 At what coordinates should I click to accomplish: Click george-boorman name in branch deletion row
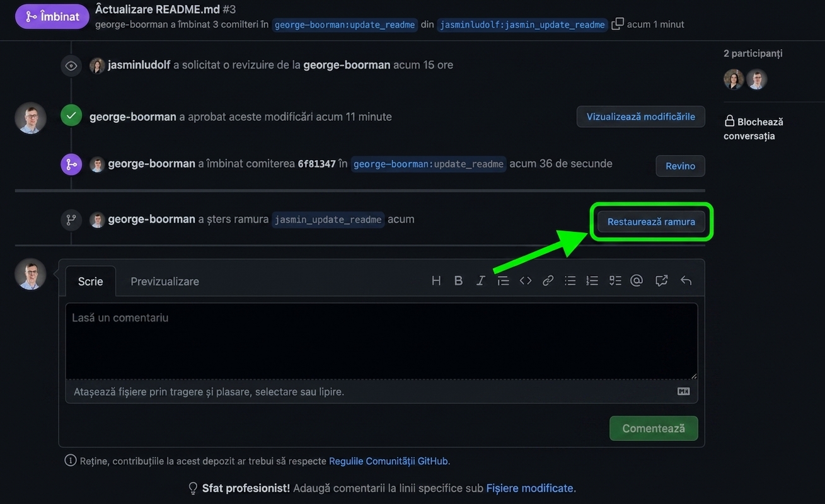pos(152,219)
